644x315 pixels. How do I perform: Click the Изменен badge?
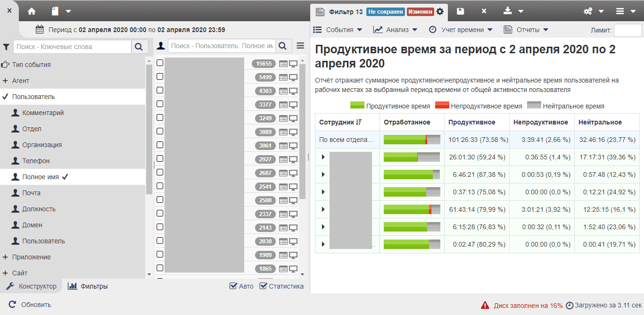pos(420,11)
